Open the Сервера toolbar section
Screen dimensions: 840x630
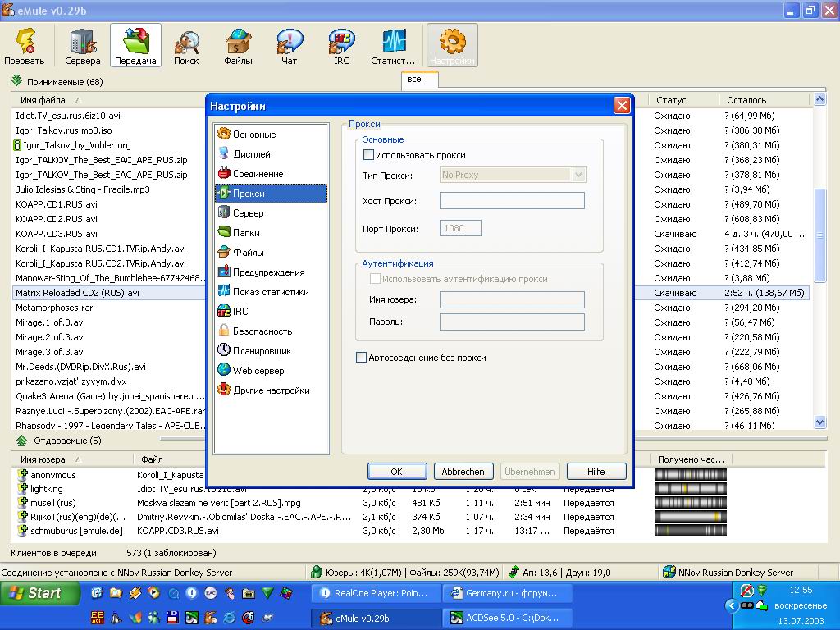coord(83,46)
